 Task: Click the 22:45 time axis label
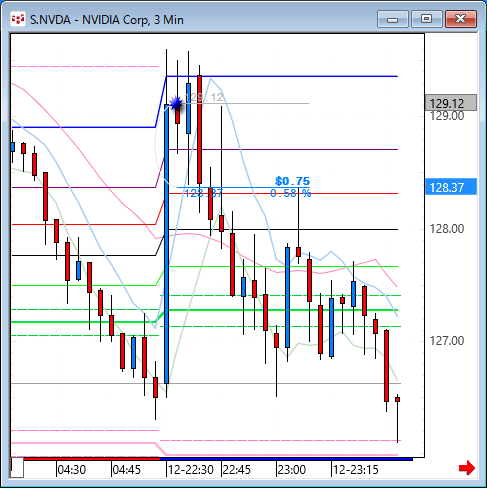237,470
